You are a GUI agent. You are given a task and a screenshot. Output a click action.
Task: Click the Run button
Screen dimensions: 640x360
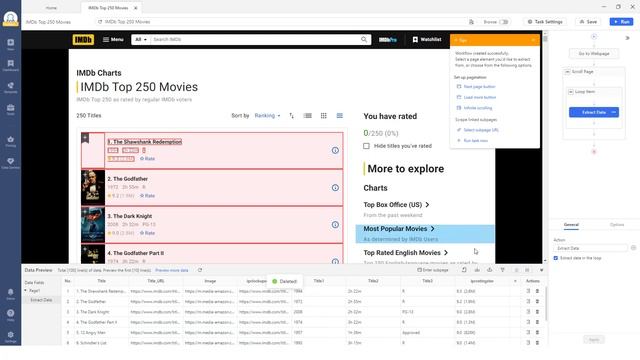[x=621, y=22]
